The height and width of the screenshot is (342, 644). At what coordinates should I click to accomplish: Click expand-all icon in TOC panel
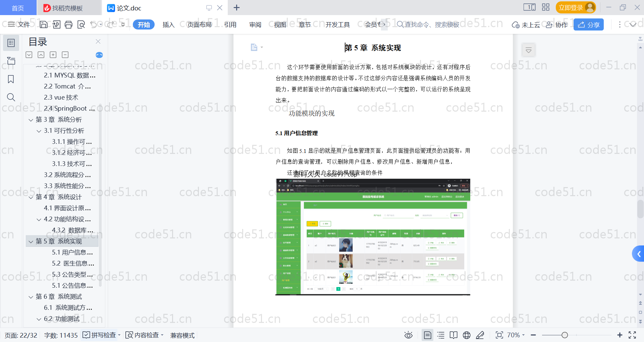click(x=29, y=55)
